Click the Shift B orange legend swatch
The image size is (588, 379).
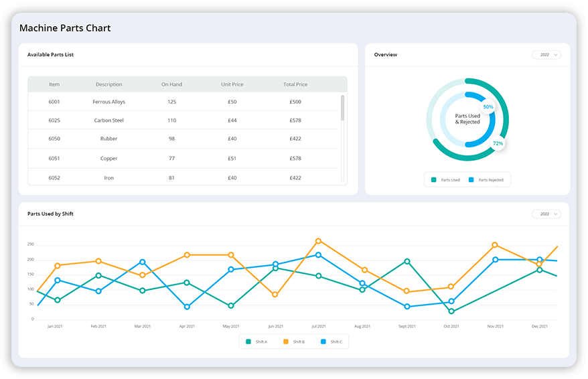(x=285, y=342)
